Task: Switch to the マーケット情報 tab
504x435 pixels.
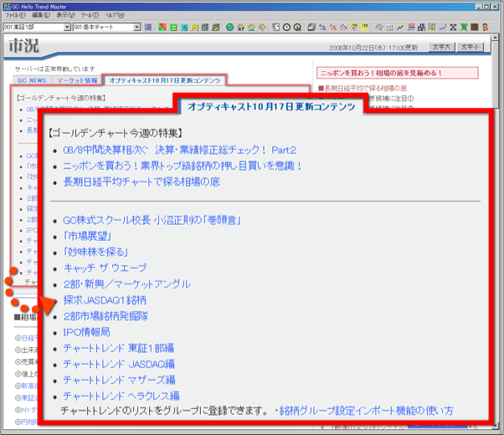Action: pyautogui.click(x=77, y=80)
